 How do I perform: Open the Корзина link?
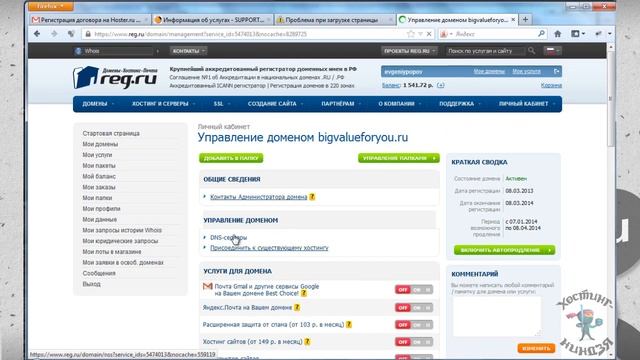point(551,85)
